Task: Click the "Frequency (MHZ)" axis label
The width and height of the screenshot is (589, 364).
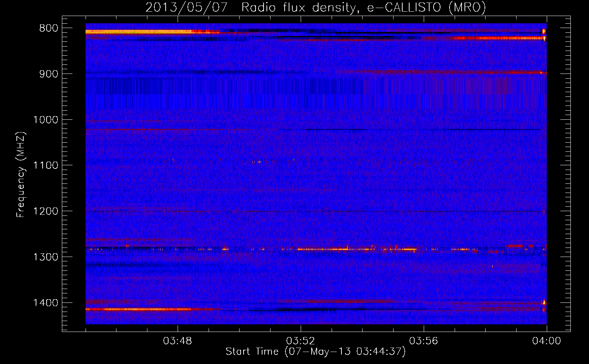Action: coord(21,174)
